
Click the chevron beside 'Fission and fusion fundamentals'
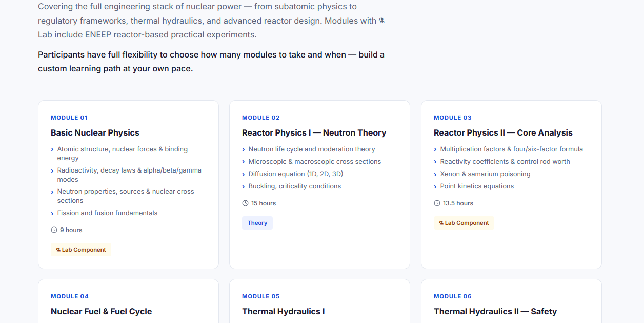point(52,214)
